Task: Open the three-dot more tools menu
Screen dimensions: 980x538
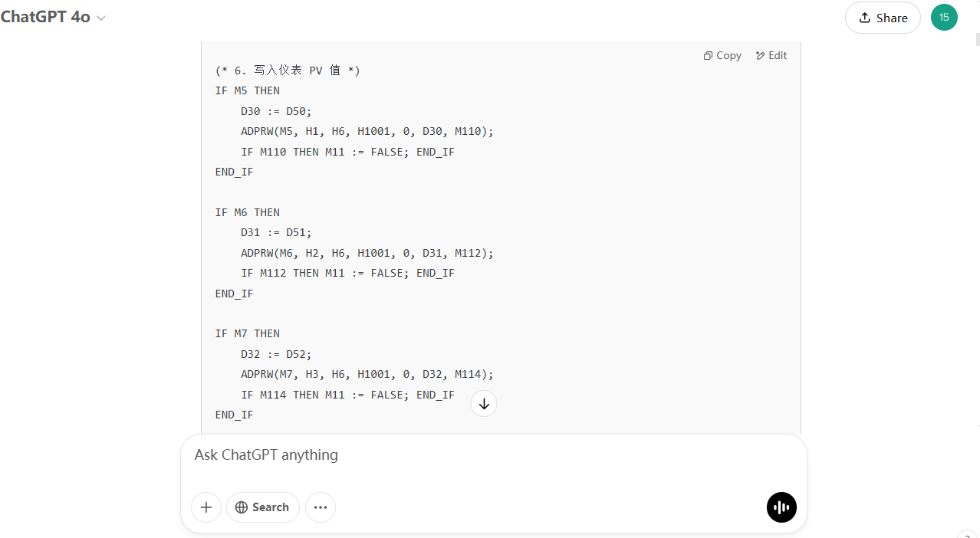Action: 321,507
